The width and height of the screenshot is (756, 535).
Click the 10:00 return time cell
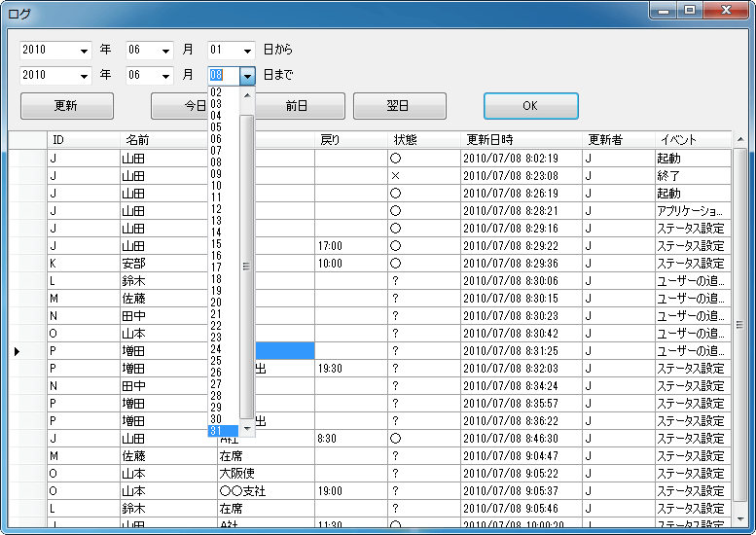(x=351, y=264)
